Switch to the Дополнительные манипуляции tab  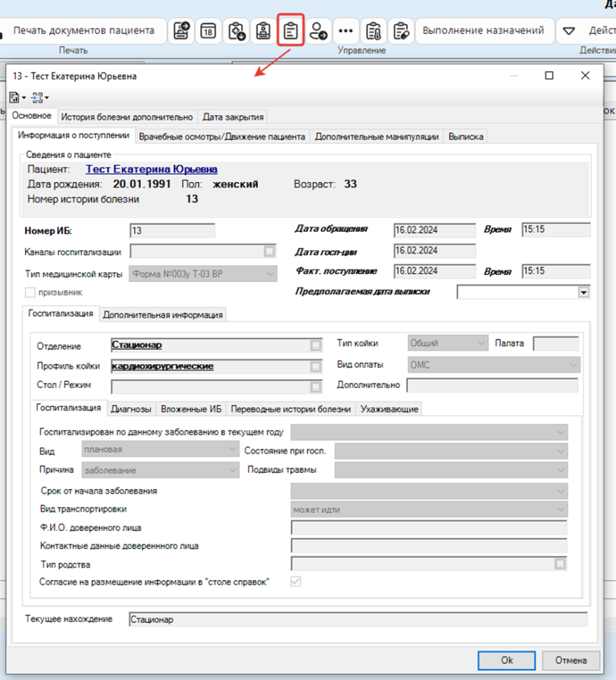[x=376, y=137]
